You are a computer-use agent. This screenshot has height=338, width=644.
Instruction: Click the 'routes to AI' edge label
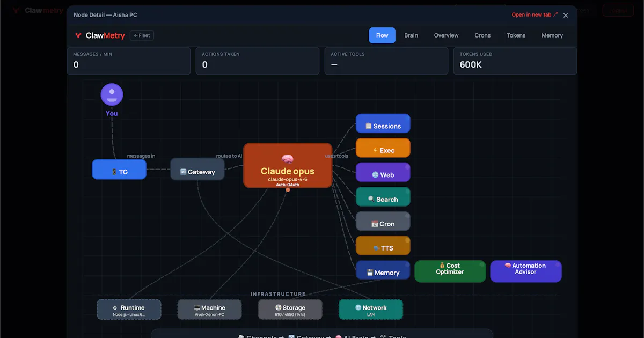coord(229,156)
